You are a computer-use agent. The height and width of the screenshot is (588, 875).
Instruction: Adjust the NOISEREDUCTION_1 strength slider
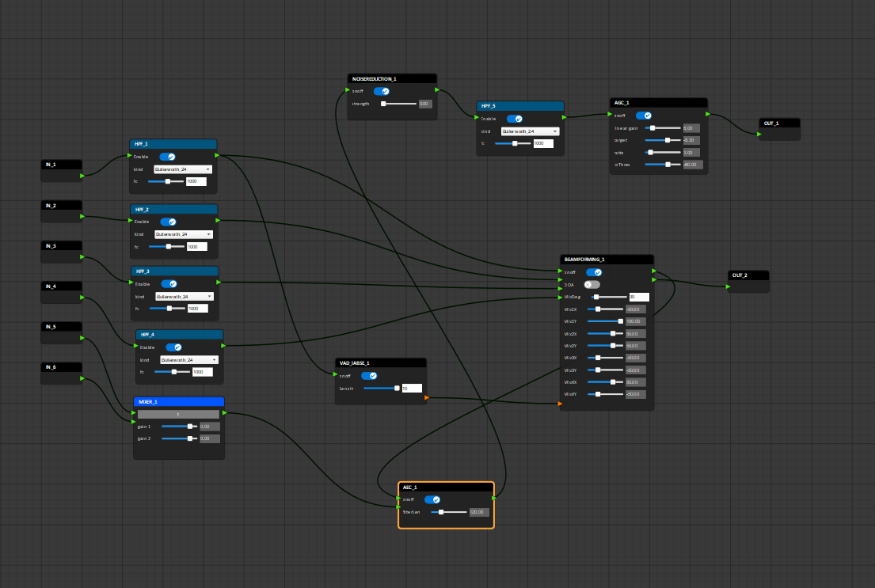[399, 104]
